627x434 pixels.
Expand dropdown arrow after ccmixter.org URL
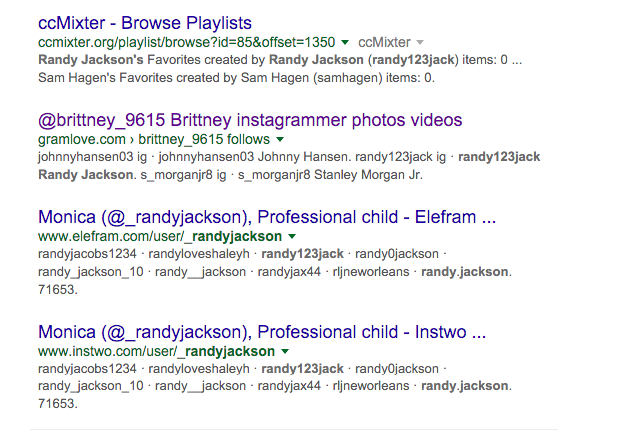point(345,42)
